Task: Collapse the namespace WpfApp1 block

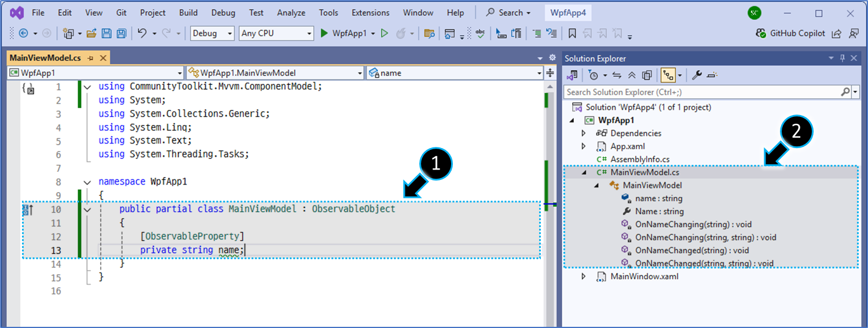Action: click(87, 182)
